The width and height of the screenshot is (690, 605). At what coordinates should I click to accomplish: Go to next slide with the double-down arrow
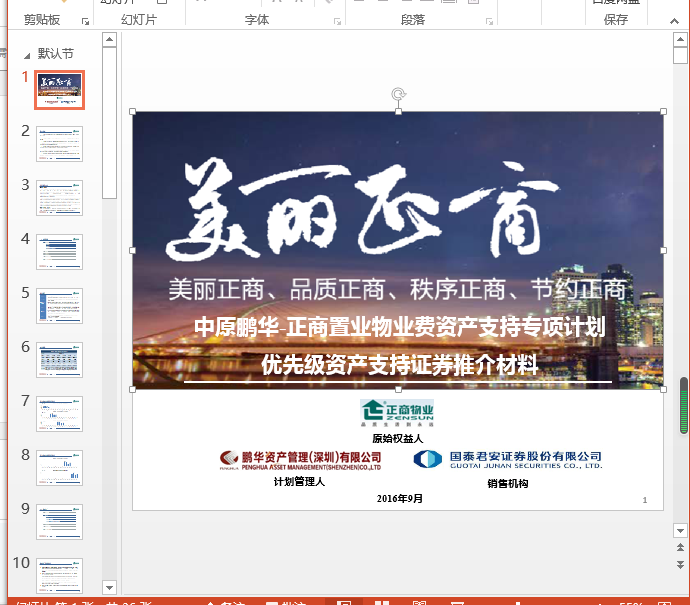pos(680,565)
